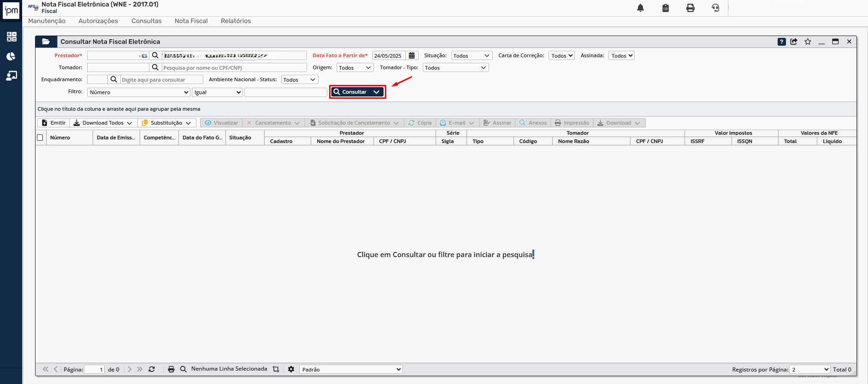Open the Autorizações menu
Screen dimensions: 868x384
pos(98,21)
